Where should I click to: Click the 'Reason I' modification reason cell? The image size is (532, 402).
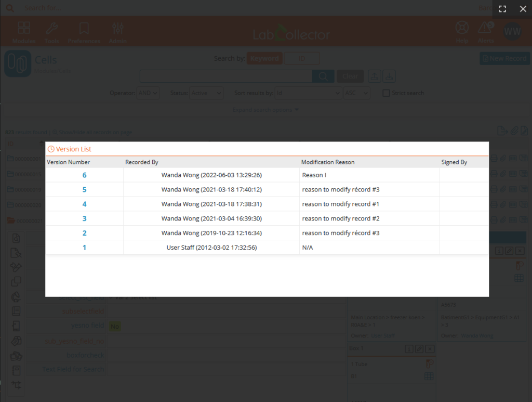(369, 175)
